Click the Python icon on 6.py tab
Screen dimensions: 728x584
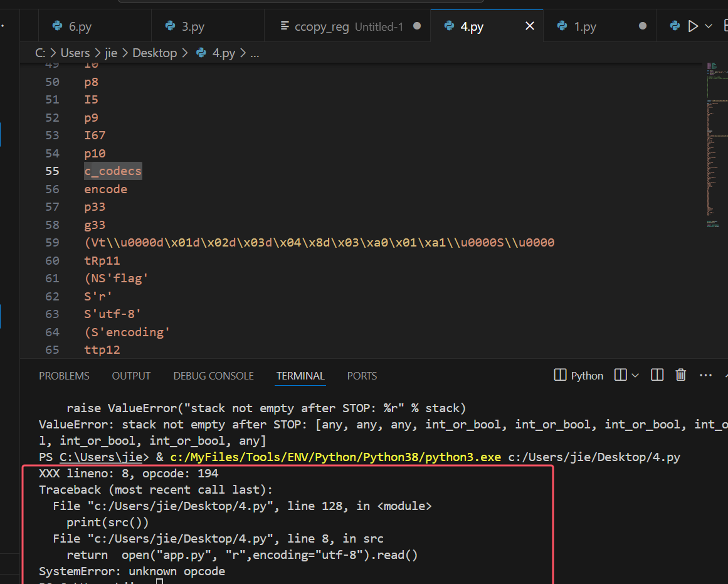(58, 26)
